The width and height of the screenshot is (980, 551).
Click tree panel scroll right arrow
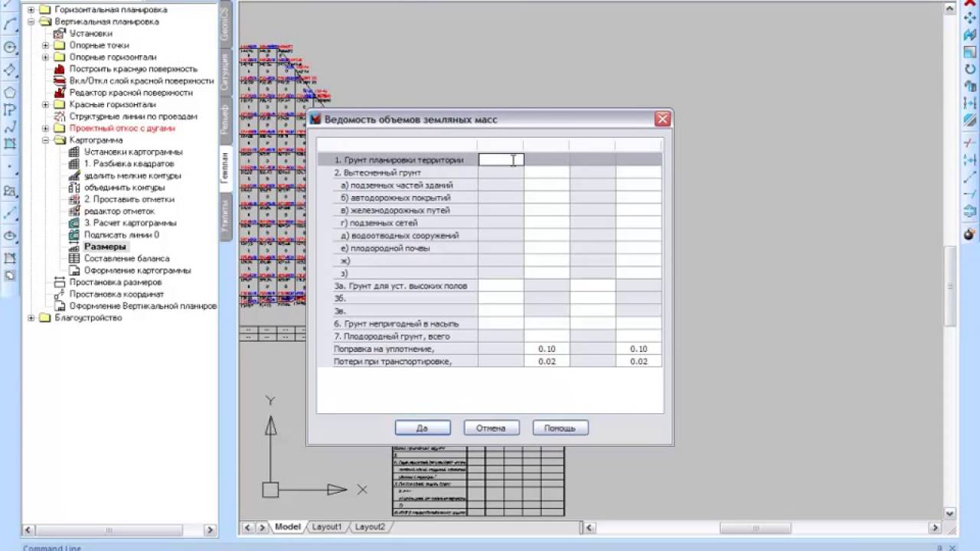tap(210, 530)
